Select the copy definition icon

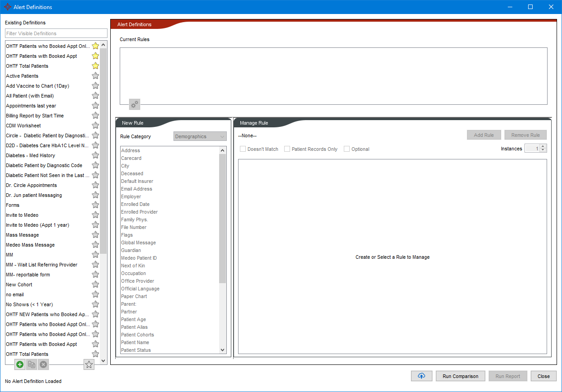[x=31, y=364]
